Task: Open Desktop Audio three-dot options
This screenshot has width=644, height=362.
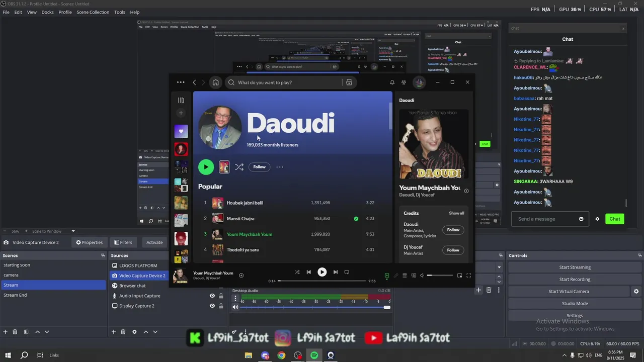Action: (235, 299)
